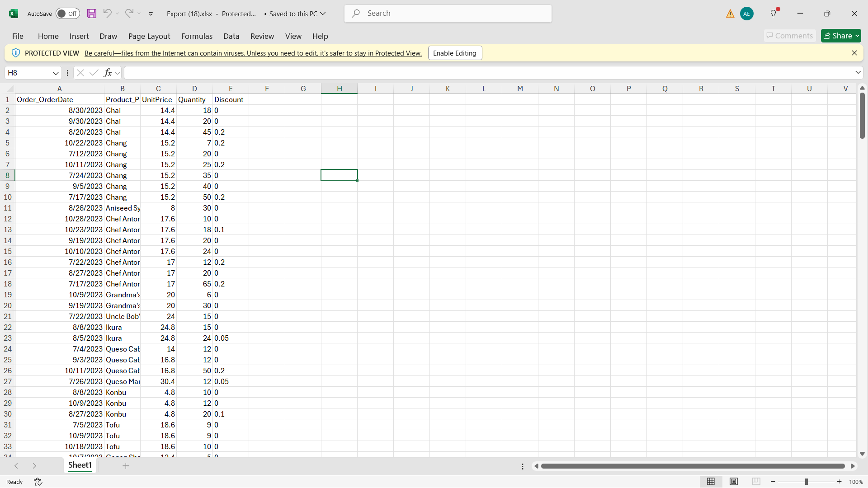Viewport: 868px width, 488px height.
Task: Click the insert function fx icon
Action: (x=108, y=73)
